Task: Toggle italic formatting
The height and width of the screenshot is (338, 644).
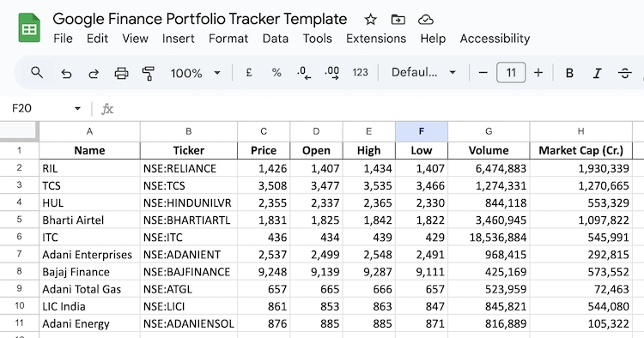Action: click(x=597, y=73)
